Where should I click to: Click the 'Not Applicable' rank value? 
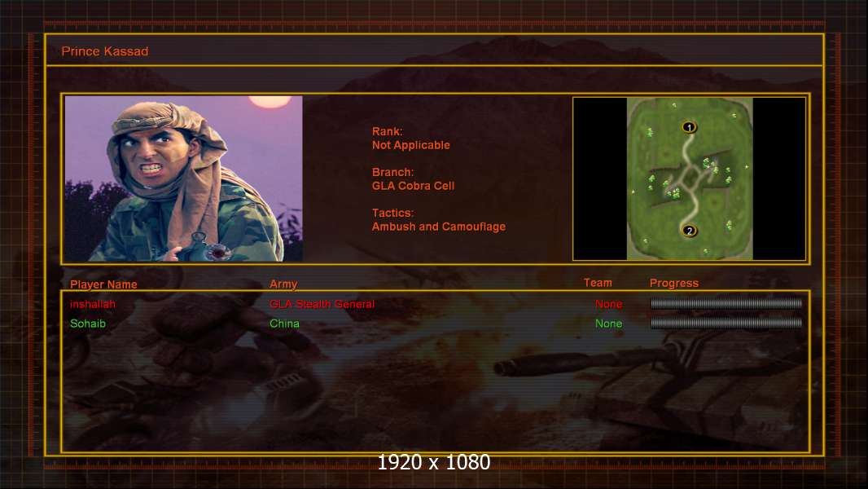click(410, 145)
